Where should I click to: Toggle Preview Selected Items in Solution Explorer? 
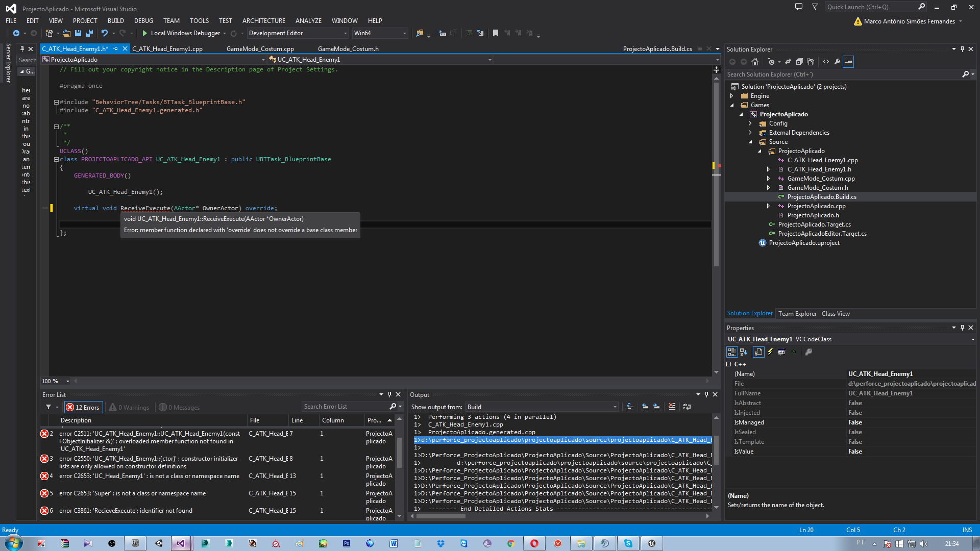(848, 62)
